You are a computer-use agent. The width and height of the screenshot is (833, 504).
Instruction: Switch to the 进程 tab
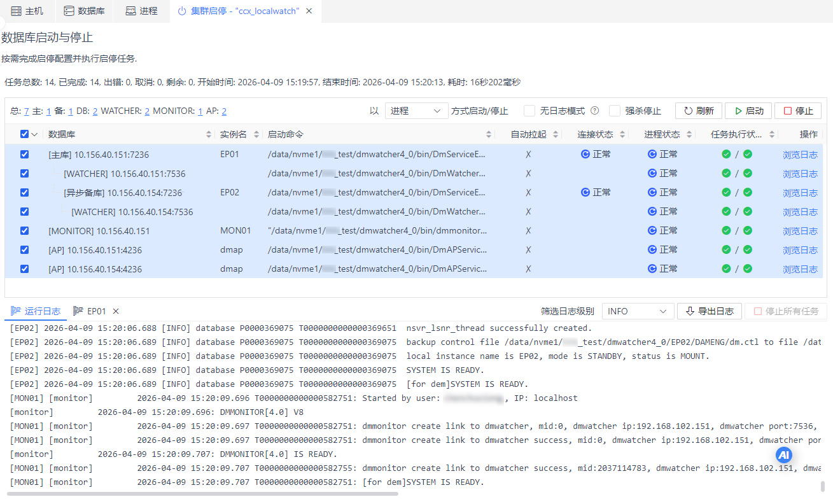pos(141,11)
